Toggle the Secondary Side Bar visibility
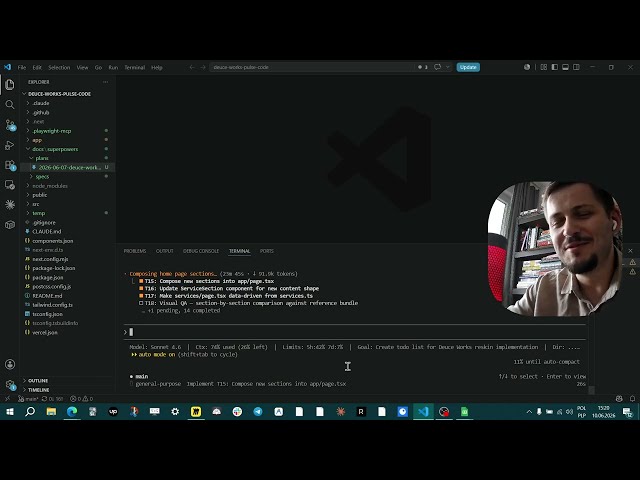The width and height of the screenshot is (640, 480). coord(576,67)
